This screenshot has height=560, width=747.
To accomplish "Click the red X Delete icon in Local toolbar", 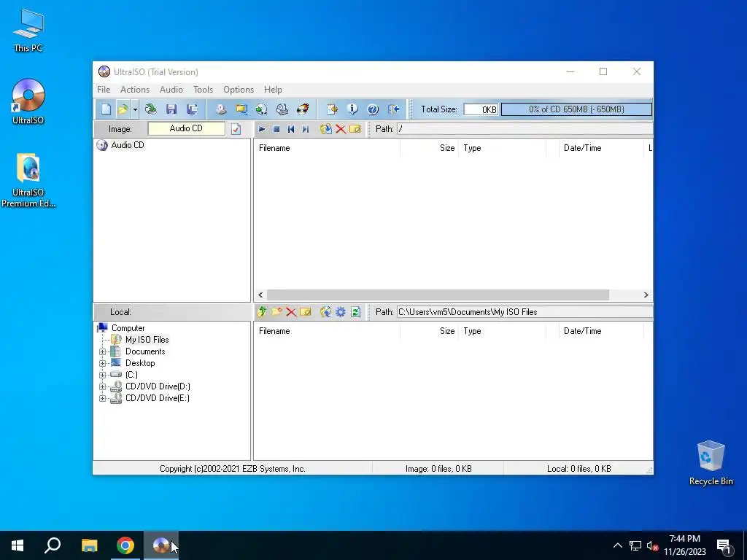I will point(291,312).
